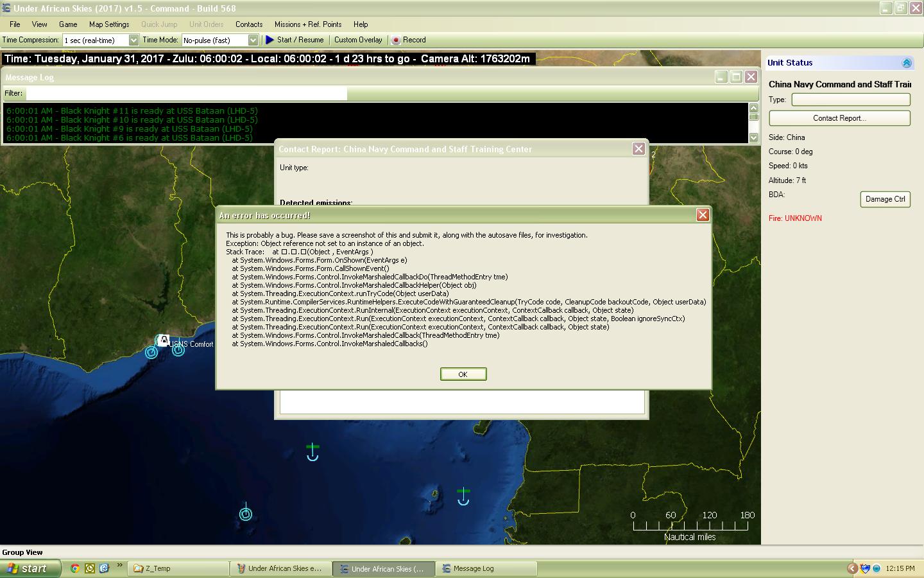Click the 'Altitude: 7 ft' text
Image resolution: width=924 pixels, height=578 pixels.
787,180
